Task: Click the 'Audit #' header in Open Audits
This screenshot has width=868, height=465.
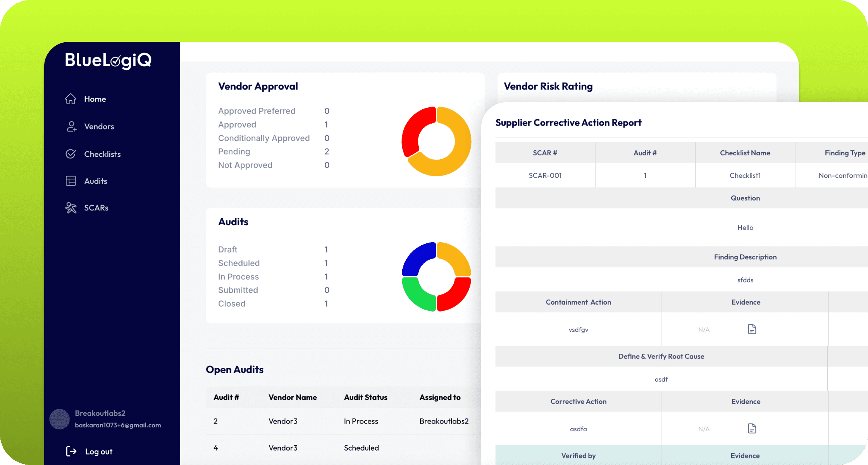Action: [226, 397]
